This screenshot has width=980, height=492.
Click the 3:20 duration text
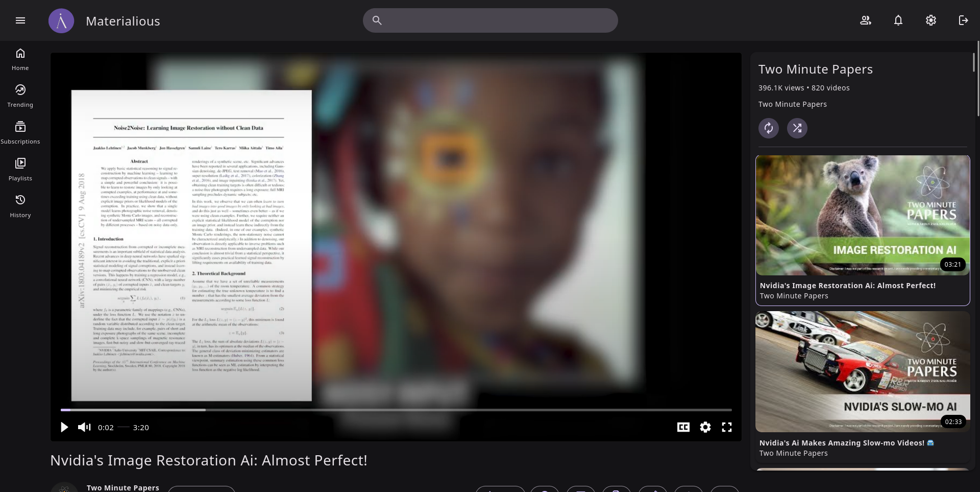coord(141,428)
